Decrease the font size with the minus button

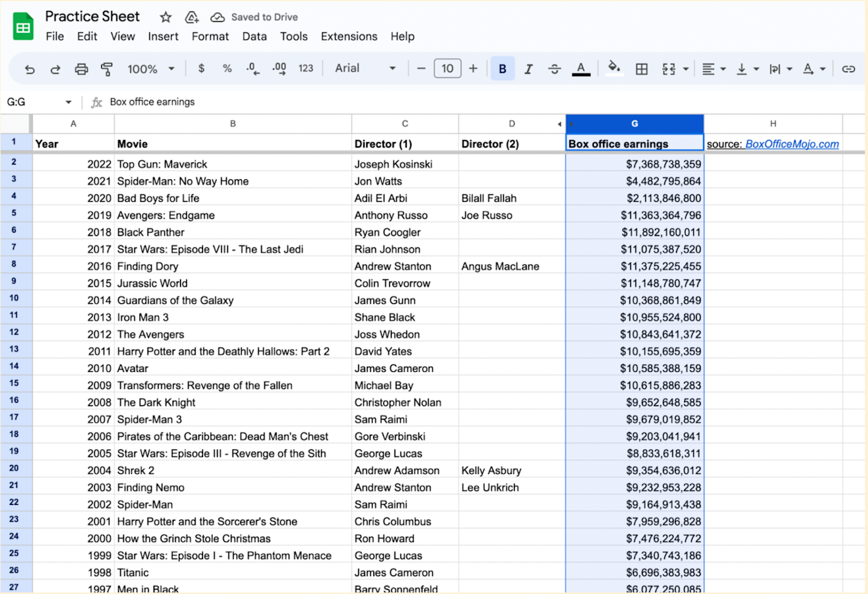pyautogui.click(x=421, y=68)
